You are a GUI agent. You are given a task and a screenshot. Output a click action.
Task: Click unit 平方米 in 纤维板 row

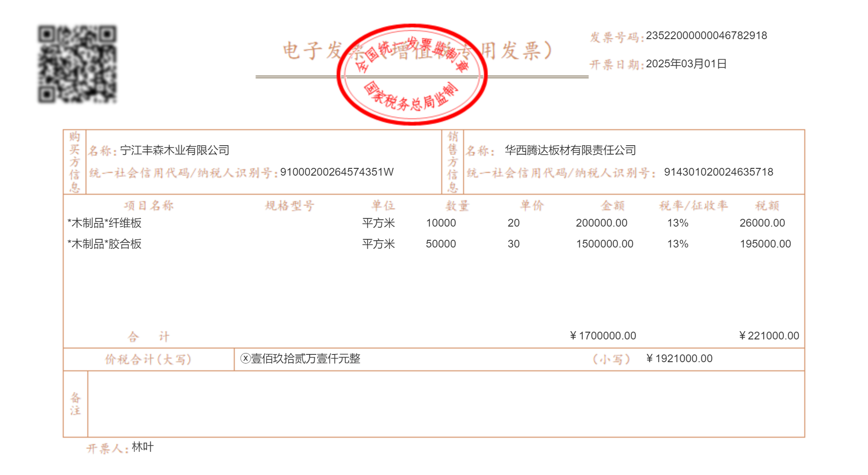378,223
